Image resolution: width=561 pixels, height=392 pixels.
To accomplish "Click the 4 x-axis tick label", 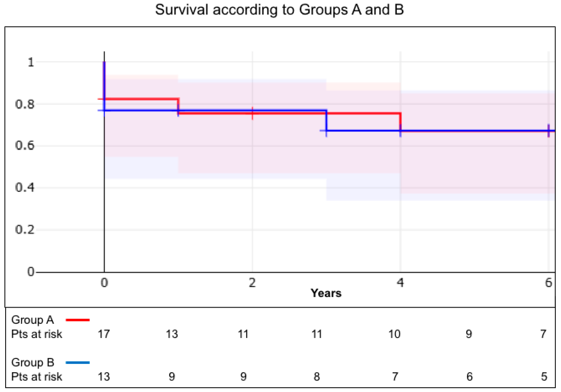I will coord(400,283).
